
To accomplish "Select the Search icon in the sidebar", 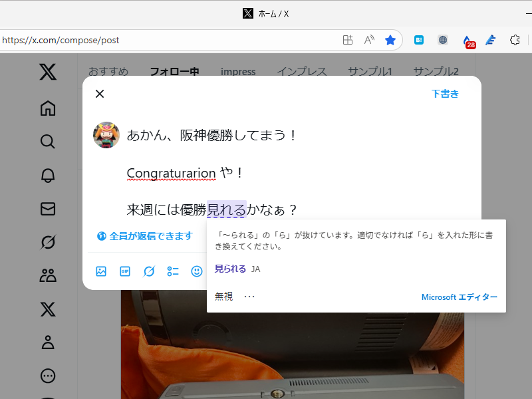I will tap(47, 141).
